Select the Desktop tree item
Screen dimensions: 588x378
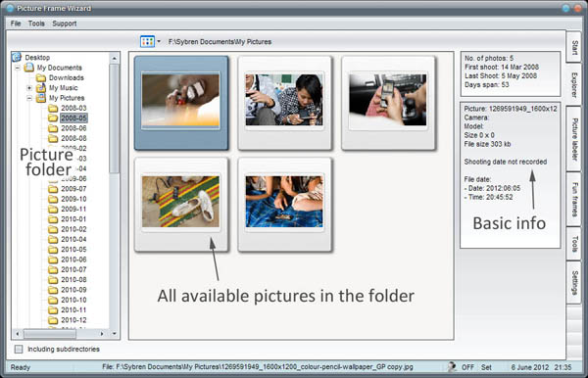37,58
